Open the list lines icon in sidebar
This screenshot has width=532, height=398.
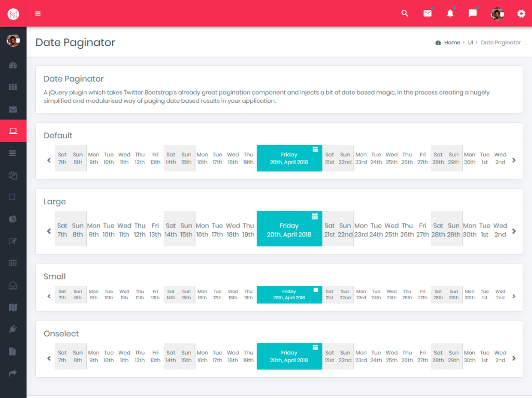coord(12,153)
